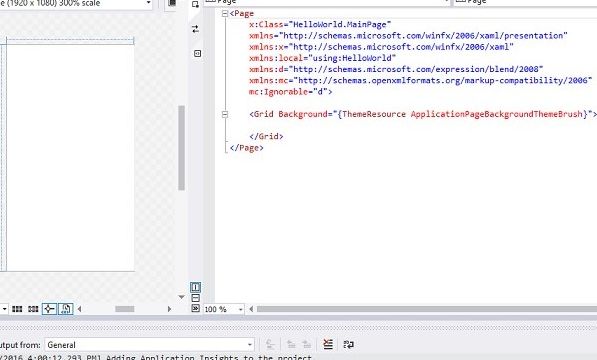Collapse the Page element outline node
The height and width of the screenshot is (360, 597).
click(225, 14)
